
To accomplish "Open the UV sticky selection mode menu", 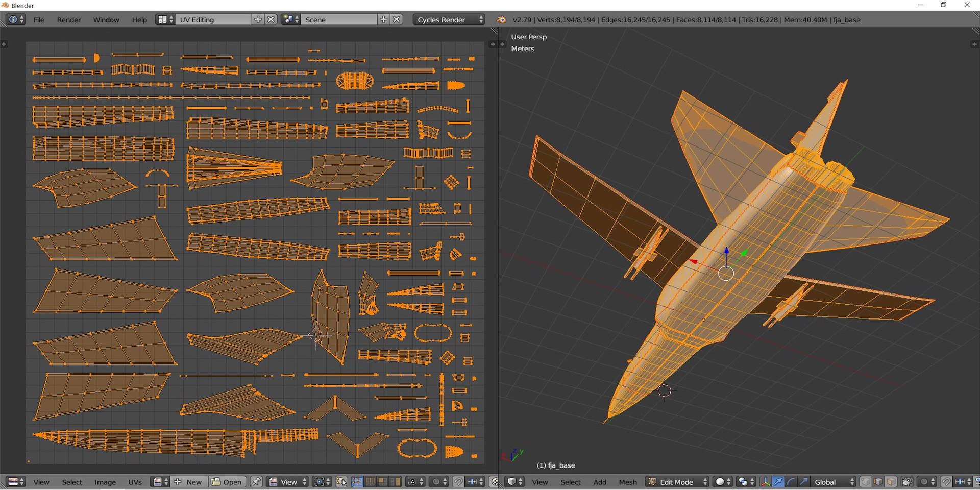I will (x=415, y=482).
